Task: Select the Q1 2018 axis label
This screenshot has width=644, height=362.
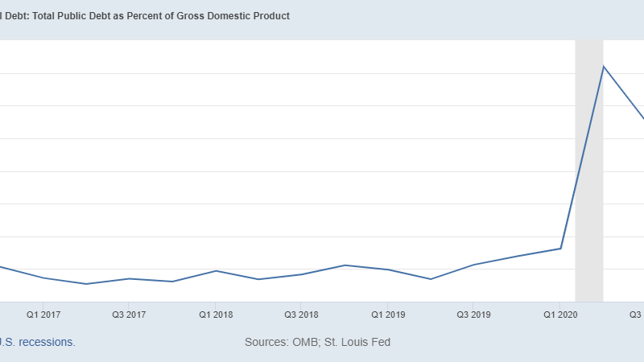Action: (216, 314)
